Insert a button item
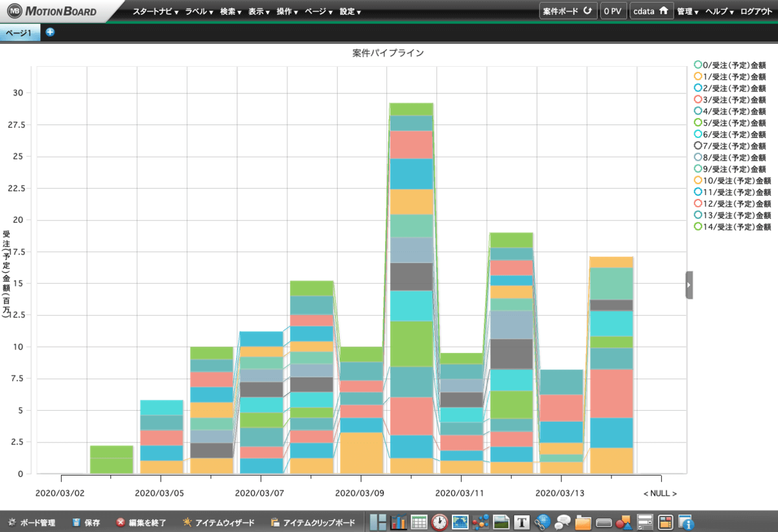The height and width of the screenshot is (532, 778). point(604,522)
